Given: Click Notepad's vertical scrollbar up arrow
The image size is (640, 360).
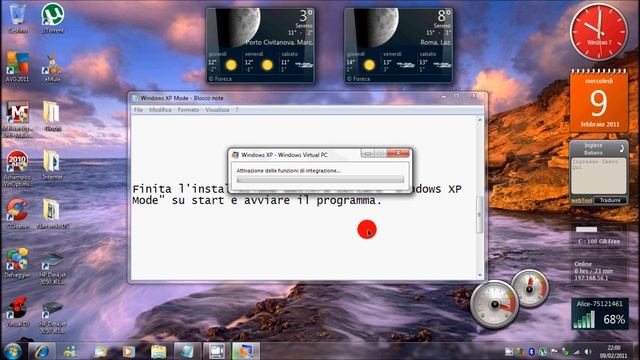Looking at the screenshot, I should tap(480, 120).
